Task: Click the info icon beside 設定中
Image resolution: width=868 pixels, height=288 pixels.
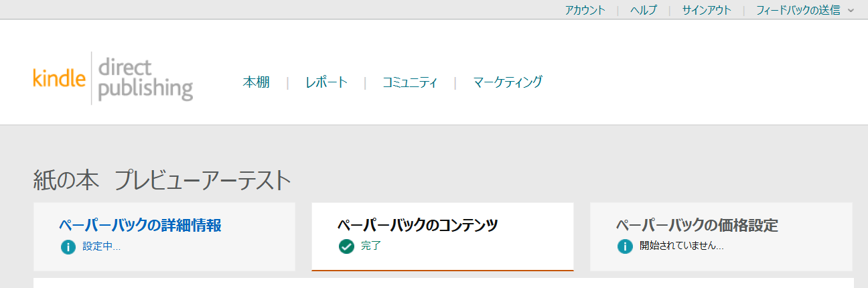Action: click(68, 246)
